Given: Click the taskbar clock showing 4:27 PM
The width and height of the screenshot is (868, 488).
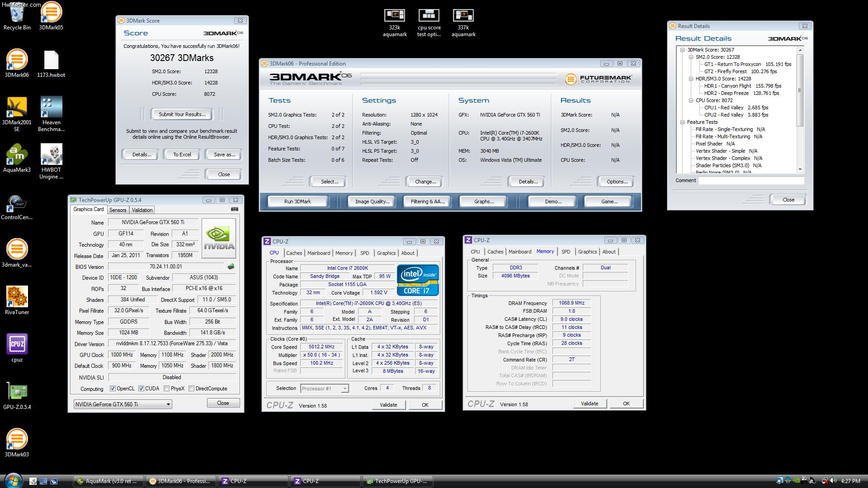Looking at the screenshot, I should point(850,481).
